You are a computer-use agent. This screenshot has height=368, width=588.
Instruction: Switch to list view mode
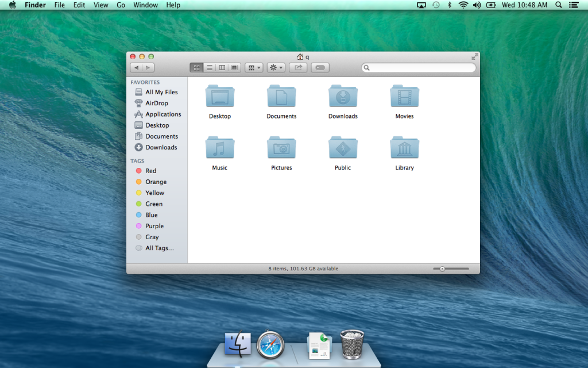[210, 68]
